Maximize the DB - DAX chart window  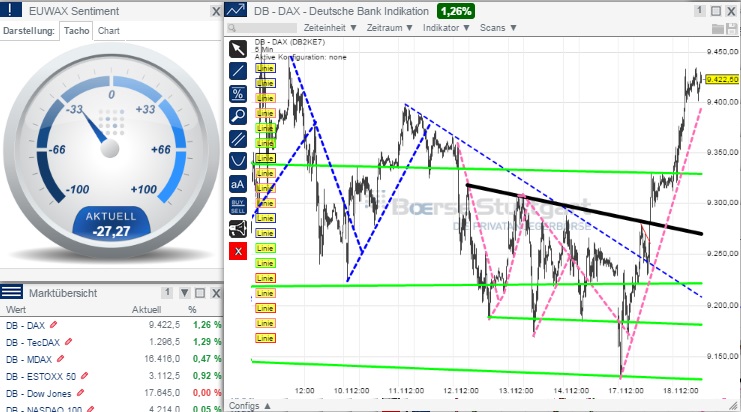[716, 11]
